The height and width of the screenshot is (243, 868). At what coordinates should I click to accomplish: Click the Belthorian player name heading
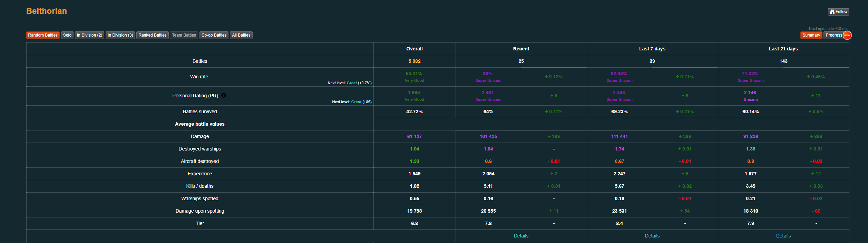[x=47, y=11]
